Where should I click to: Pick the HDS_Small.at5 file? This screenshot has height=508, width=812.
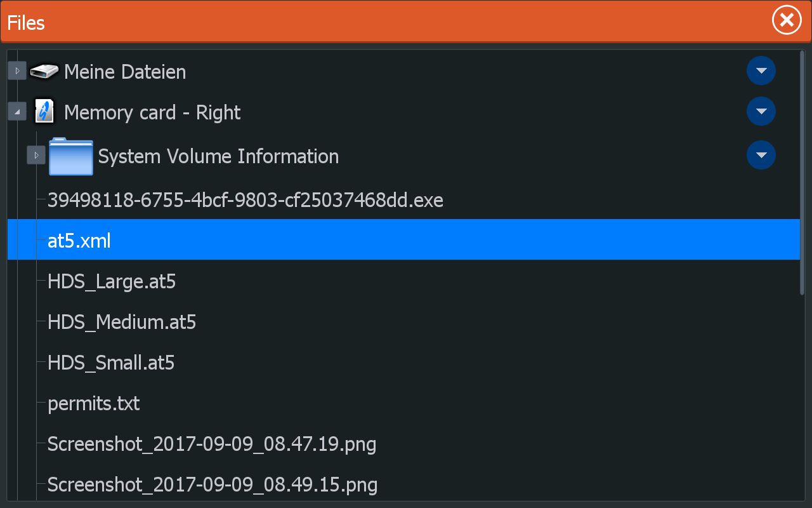[111, 363]
